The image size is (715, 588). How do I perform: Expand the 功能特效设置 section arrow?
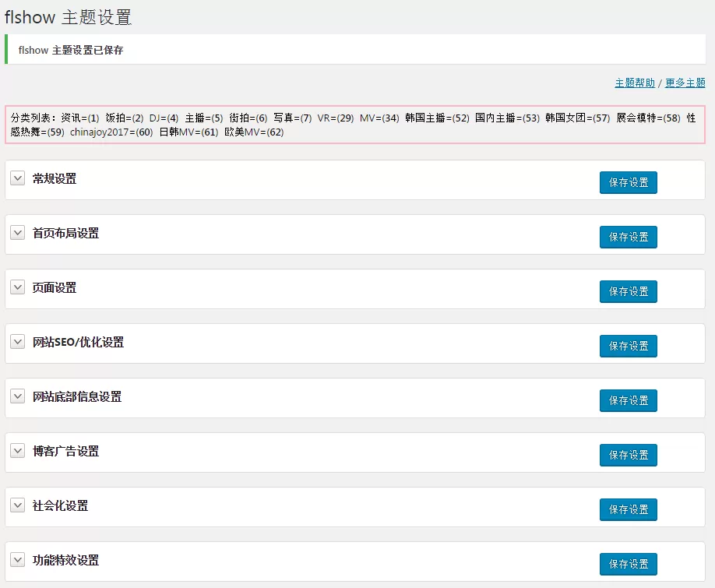(18, 560)
